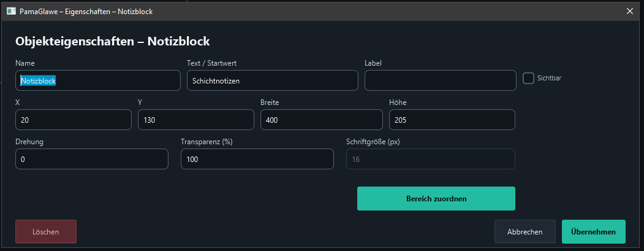Click the Transparenz (%) label text

tap(206, 142)
